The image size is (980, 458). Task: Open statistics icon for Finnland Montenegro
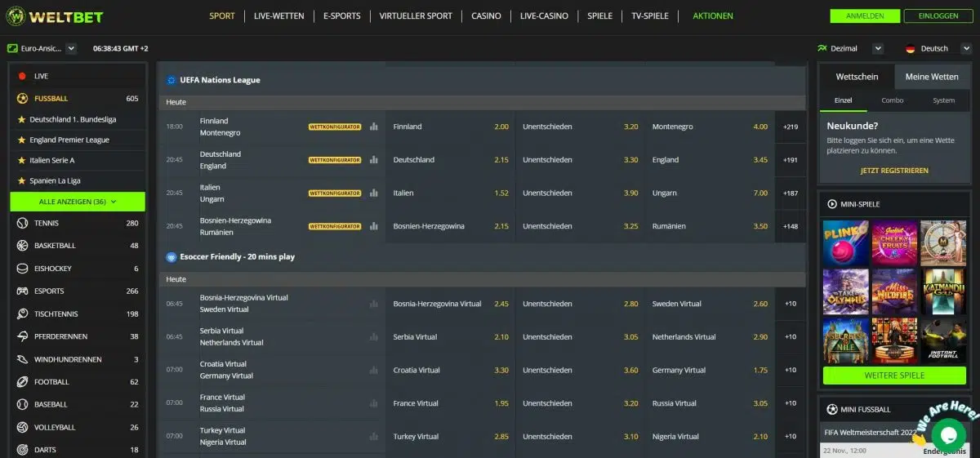[x=374, y=127]
